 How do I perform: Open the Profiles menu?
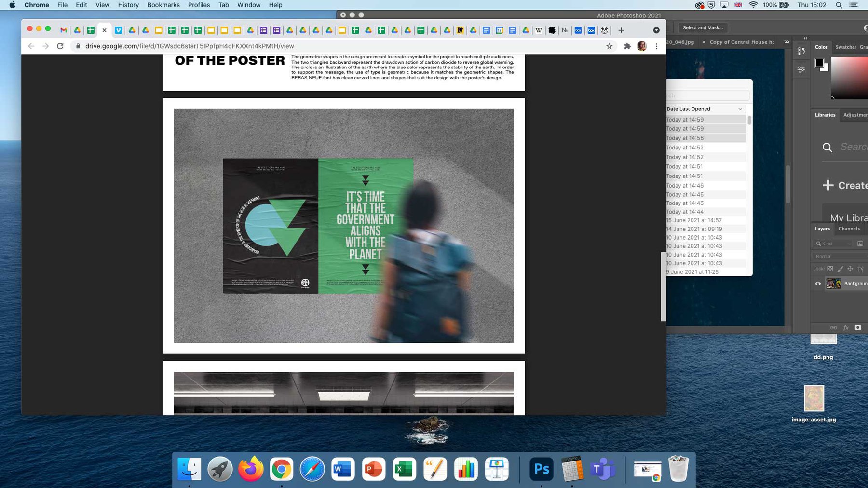[199, 5]
